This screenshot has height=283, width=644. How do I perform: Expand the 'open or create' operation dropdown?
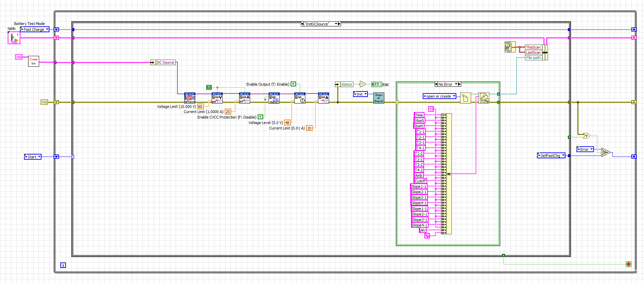(x=454, y=96)
